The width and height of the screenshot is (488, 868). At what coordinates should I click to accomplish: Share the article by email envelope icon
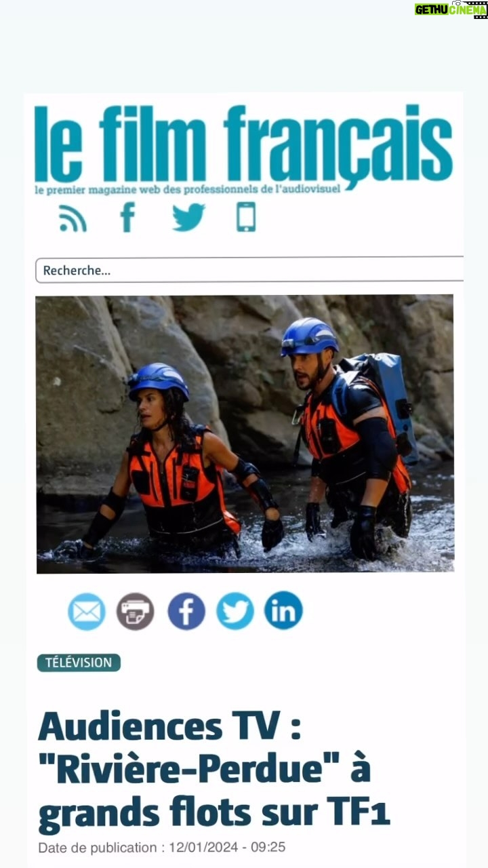click(87, 611)
